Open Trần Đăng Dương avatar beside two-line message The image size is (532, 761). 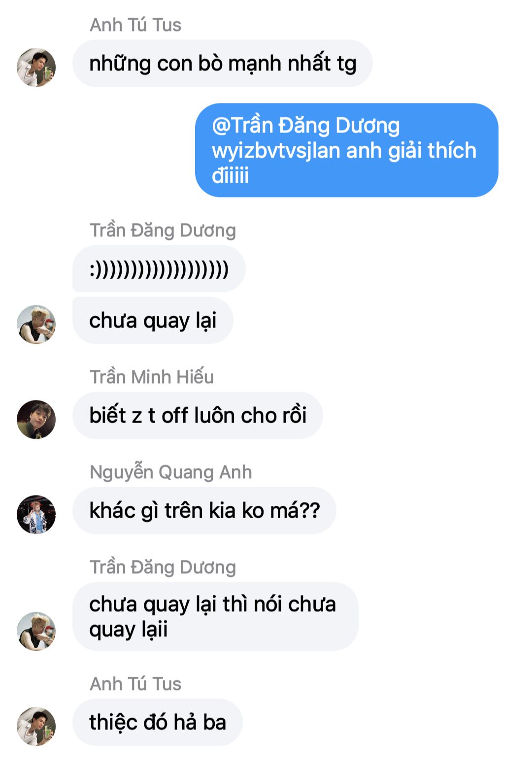click(36, 631)
